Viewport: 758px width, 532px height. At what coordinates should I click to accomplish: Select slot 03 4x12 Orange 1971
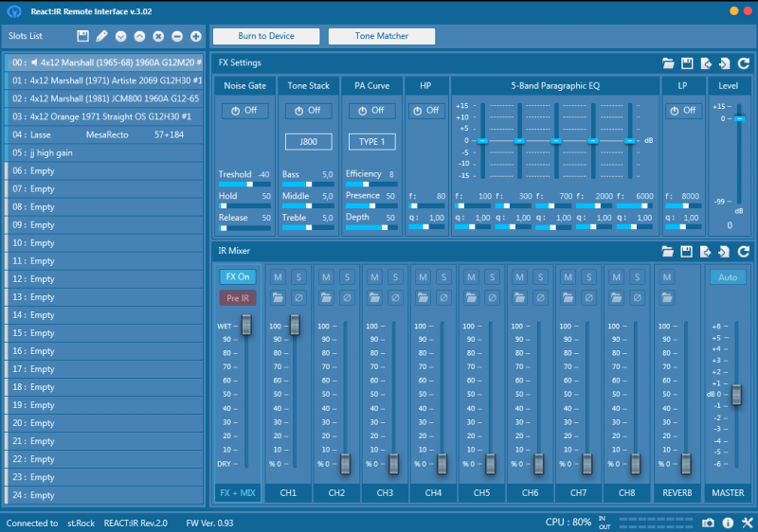pyautogui.click(x=102, y=116)
